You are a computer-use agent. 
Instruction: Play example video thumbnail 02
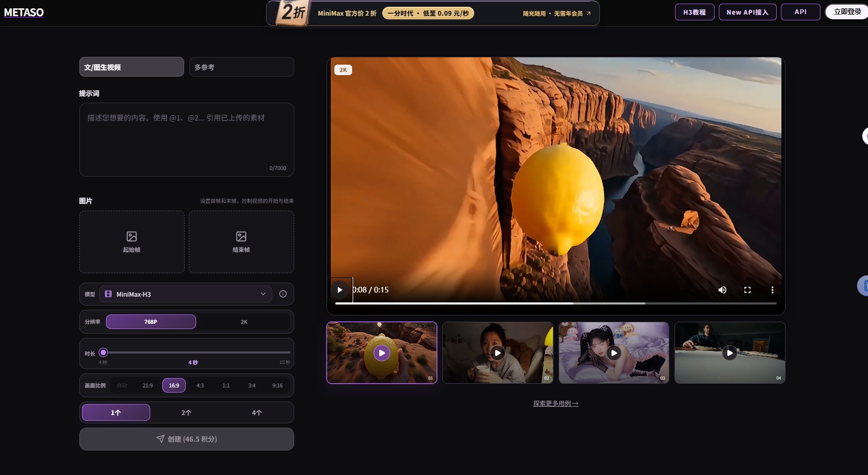pos(498,353)
